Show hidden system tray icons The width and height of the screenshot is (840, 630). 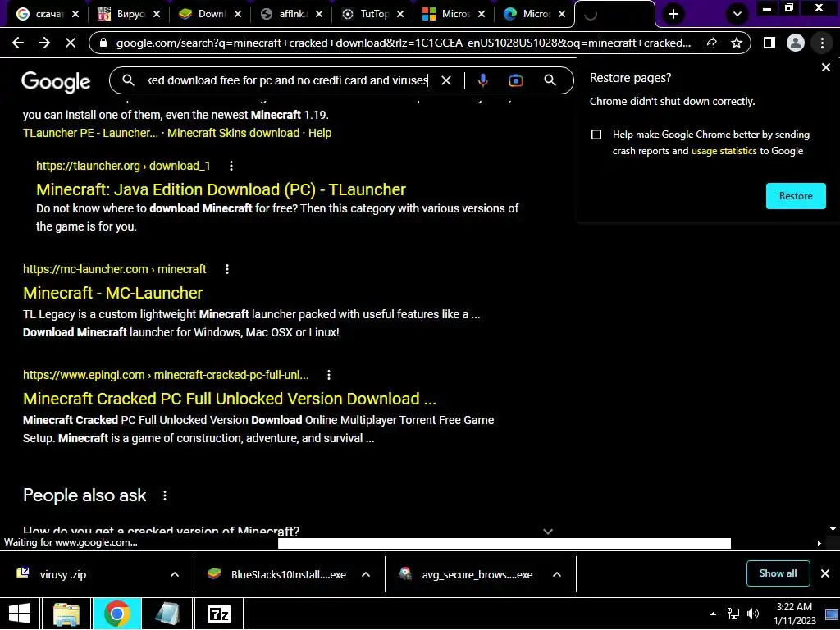[x=713, y=614]
